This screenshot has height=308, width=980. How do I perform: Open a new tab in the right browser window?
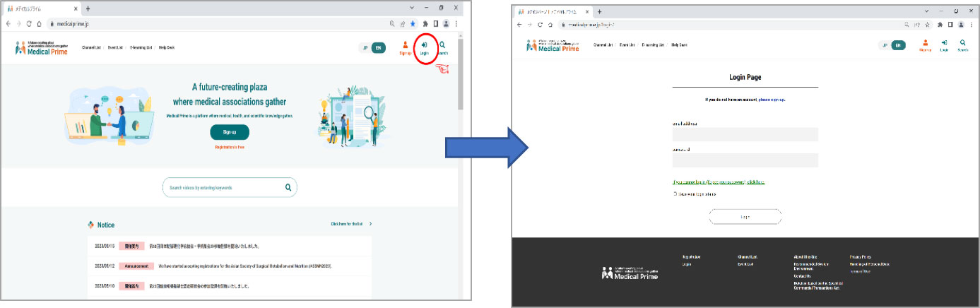click(x=599, y=11)
